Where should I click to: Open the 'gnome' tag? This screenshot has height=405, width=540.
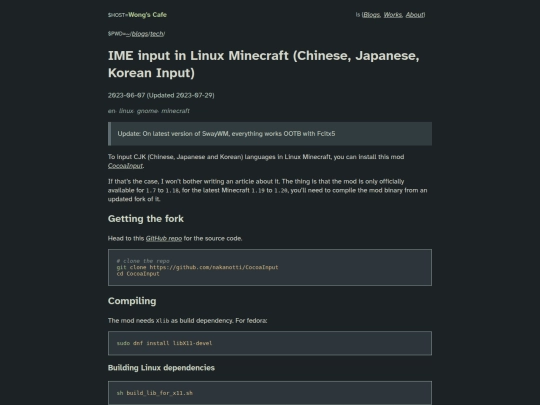[147, 111]
